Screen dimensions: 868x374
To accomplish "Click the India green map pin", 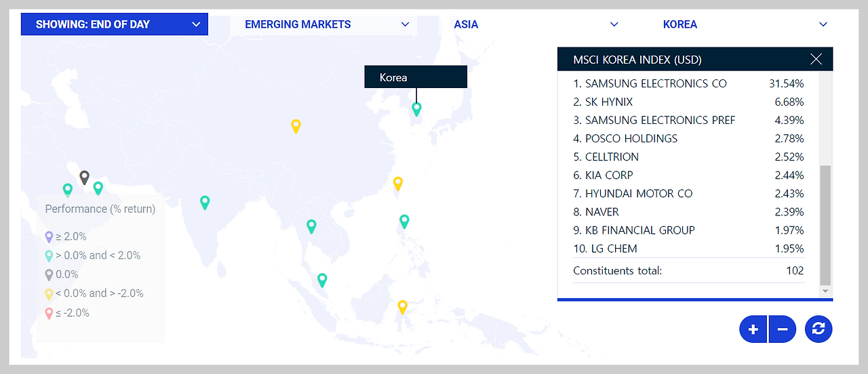I will click(x=205, y=202).
